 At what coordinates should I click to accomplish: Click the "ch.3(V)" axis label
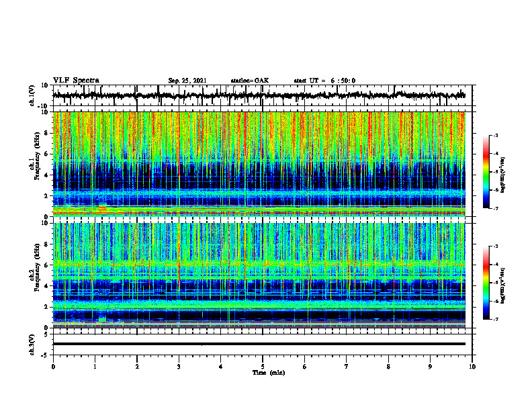tap(32, 345)
